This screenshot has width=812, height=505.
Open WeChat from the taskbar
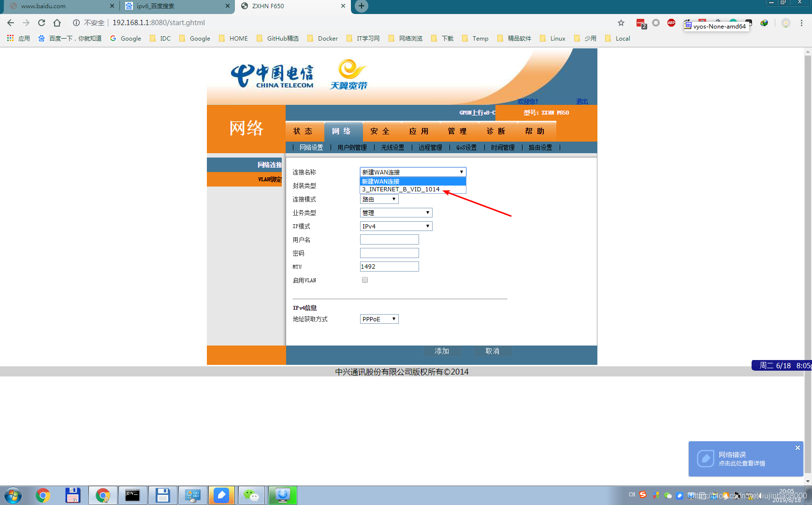pos(251,495)
